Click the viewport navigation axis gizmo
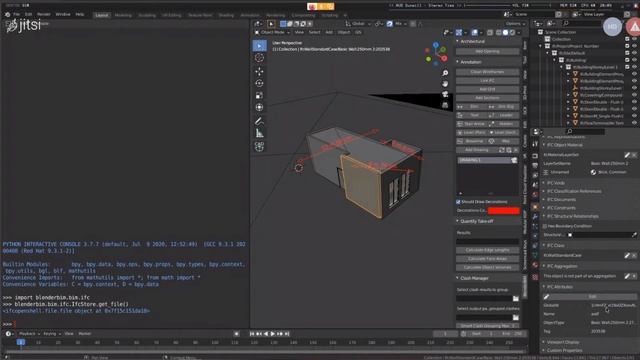Image resolution: width=640 pixels, height=360 pixels. click(x=436, y=53)
